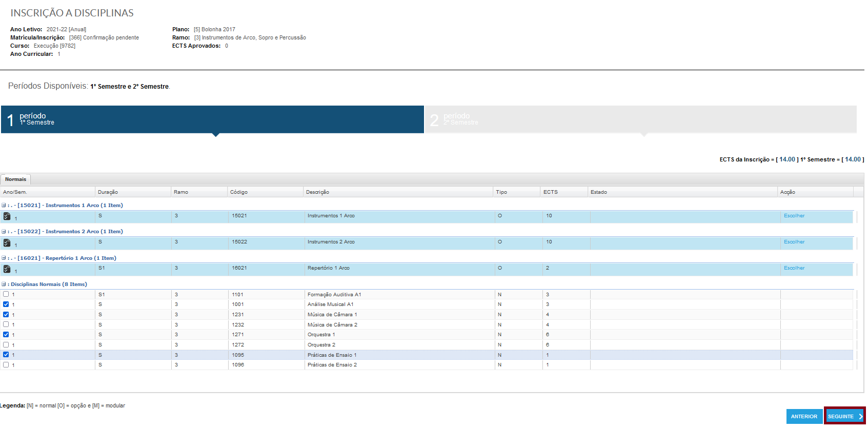The height and width of the screenshot is (429, 868).
Task: Select the Formação Auditiva A1 description cell
Action: click(x=399, y=294)
